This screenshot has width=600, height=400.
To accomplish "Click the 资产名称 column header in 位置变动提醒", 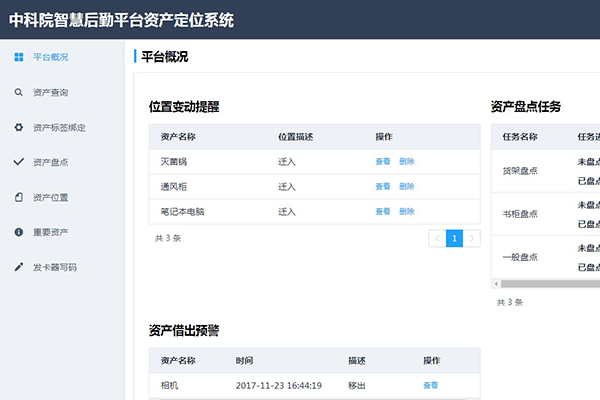I will click(177, 136).
